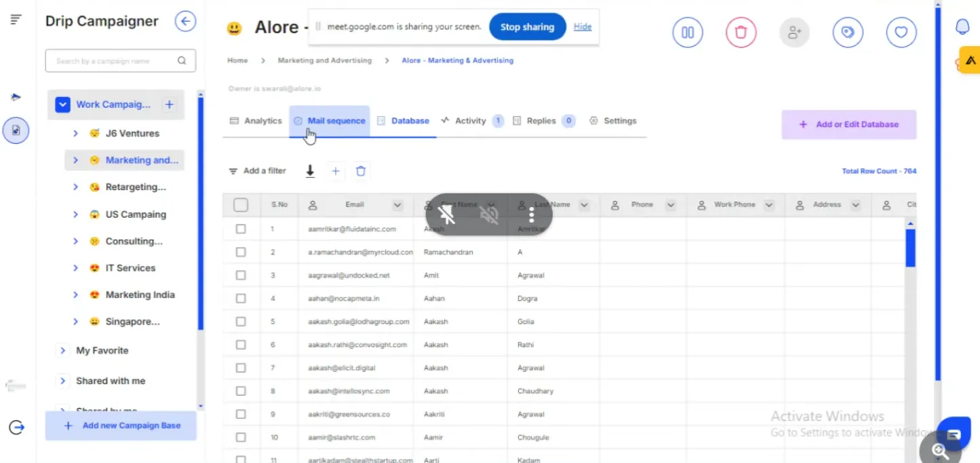The width and height of the screenshot is (980, 463).
Task: Click the add row plus icon
Action: [335, 171]
